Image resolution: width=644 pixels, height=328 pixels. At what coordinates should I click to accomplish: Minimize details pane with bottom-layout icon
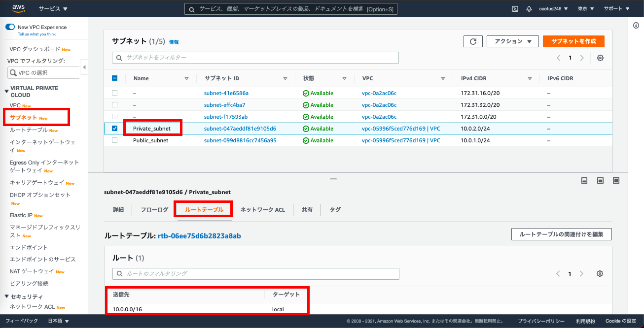pos(584,181)
